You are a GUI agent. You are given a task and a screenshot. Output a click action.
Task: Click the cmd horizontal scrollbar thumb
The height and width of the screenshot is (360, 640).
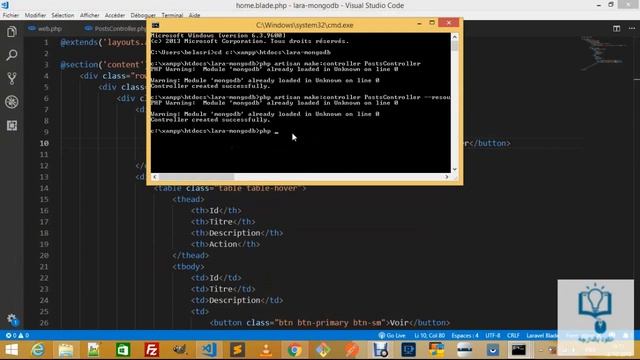(x=196, y=177)
